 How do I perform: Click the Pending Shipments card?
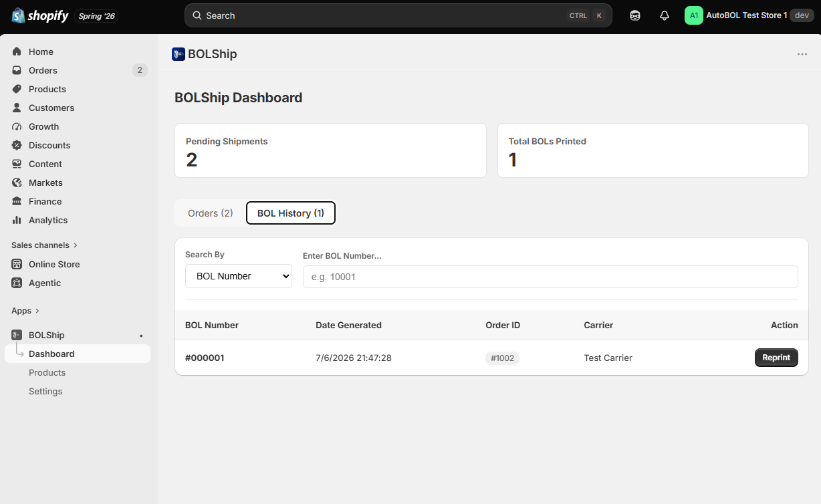click(x=330, y=150)
